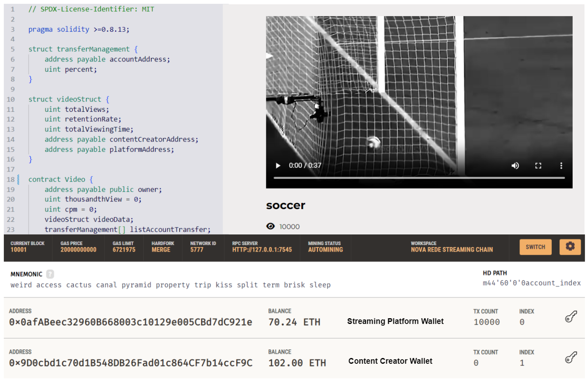Click the eye views icon below soccer
Viewport: 588px width, 382px height.
(271, 226)
